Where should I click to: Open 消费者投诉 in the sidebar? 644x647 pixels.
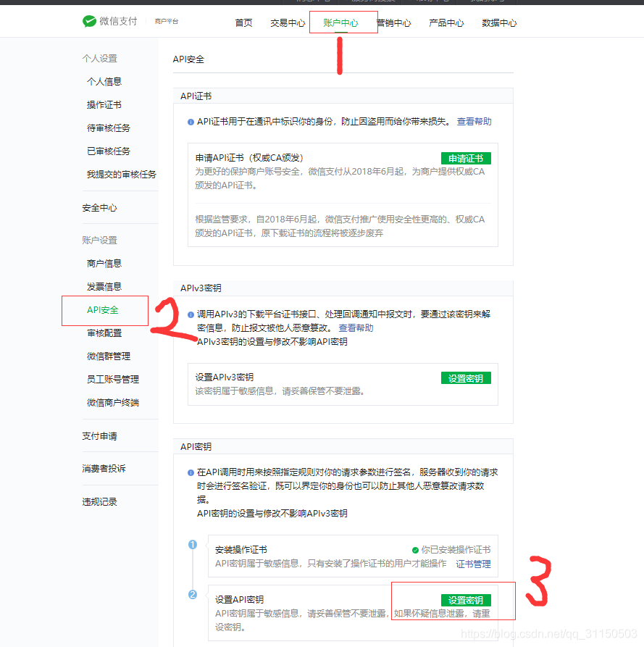[x=104, y=468]
